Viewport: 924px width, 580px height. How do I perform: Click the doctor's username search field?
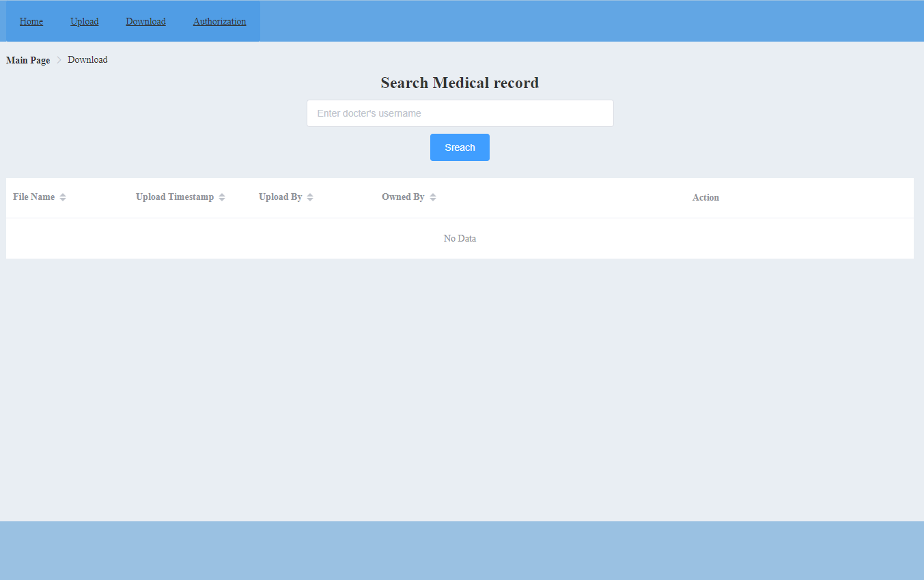click(460, 113)
